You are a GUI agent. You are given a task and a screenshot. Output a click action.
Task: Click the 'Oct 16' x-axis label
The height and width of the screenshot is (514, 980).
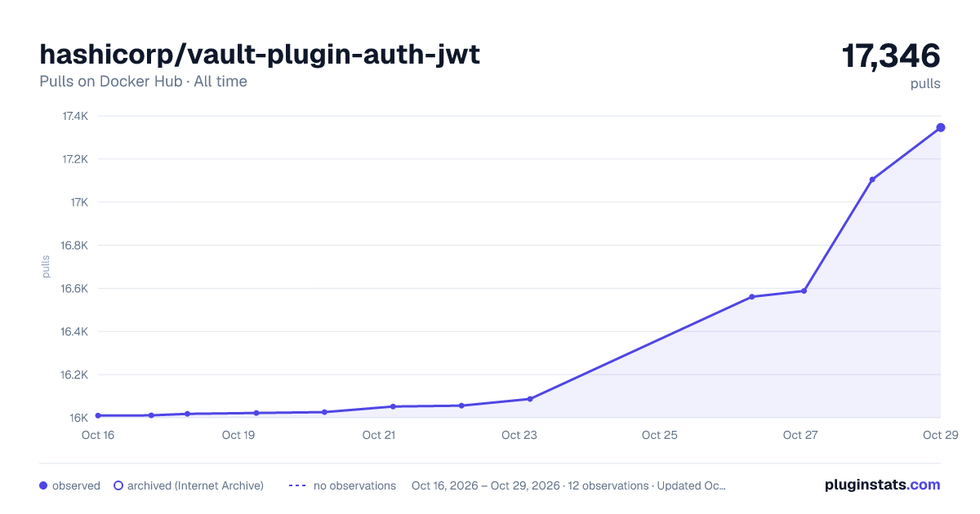98,435
